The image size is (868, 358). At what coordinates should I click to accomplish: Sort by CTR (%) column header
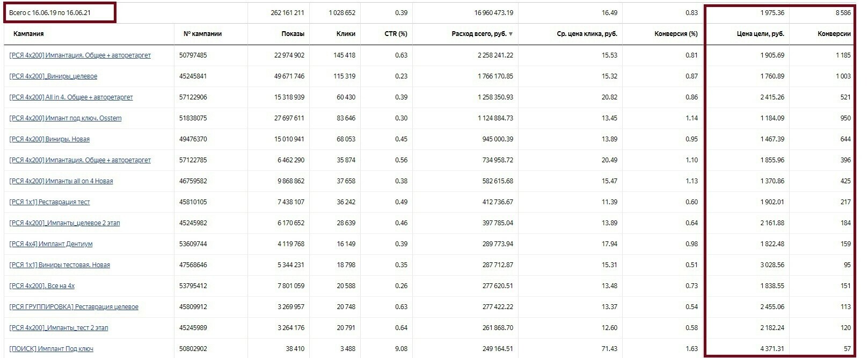(396, 34)
